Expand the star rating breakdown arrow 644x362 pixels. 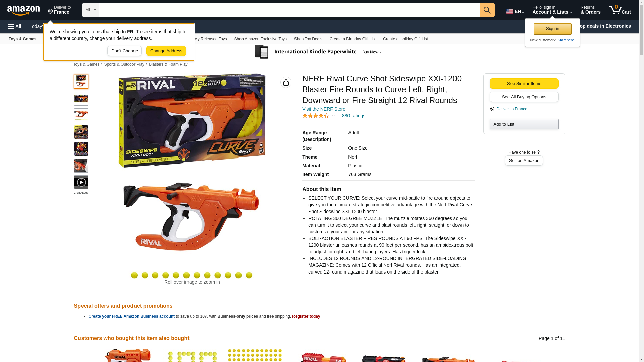pyautogui.click(x=333, y=116)
